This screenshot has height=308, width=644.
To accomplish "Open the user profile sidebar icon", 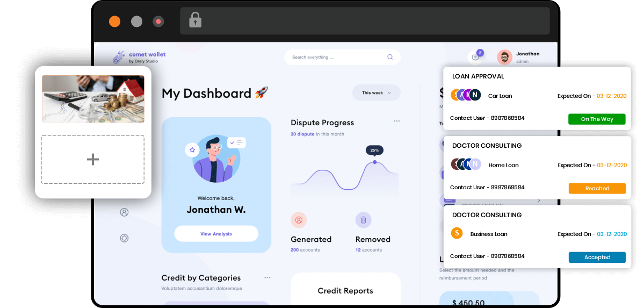I will (124, 212).
